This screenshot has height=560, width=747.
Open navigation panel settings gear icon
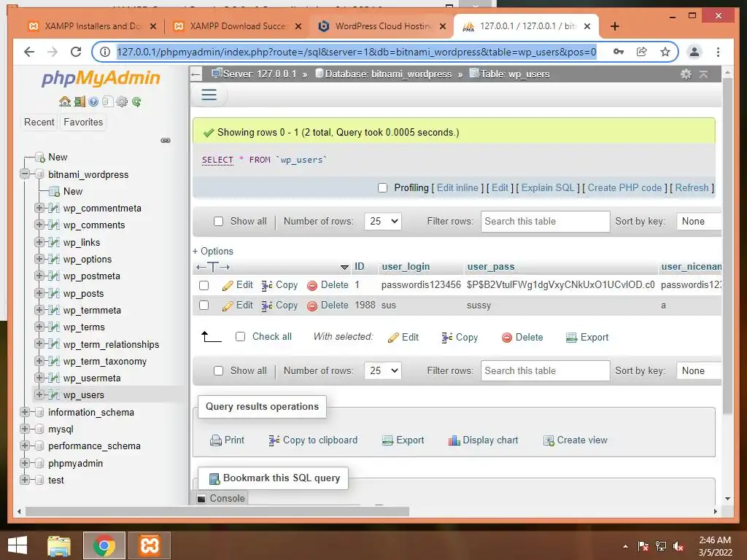(x=122, y=101)
